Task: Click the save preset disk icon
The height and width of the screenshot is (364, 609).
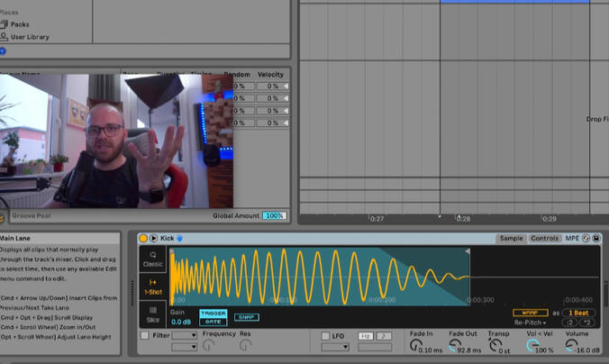Action: click(596, 238)
